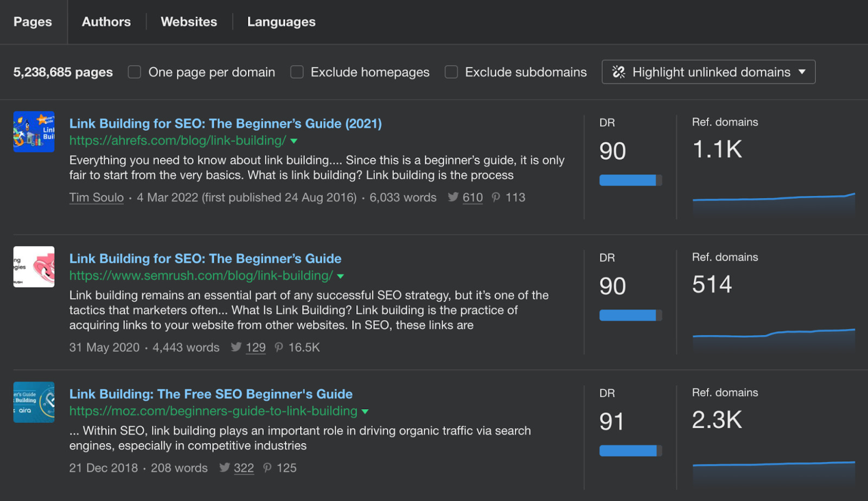Open the Link Building: The Free SEO Beginner's Guide article

click(x=210, y=394)
